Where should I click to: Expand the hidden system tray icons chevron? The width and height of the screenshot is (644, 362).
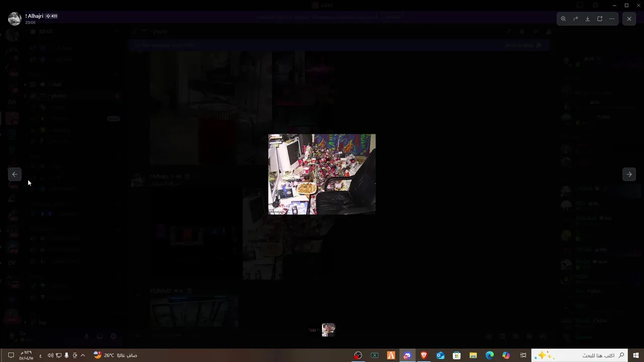83,355
